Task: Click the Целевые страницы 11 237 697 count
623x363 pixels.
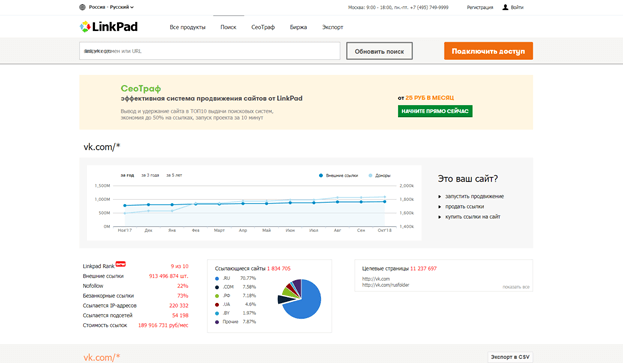Action: tap(424, 268)
